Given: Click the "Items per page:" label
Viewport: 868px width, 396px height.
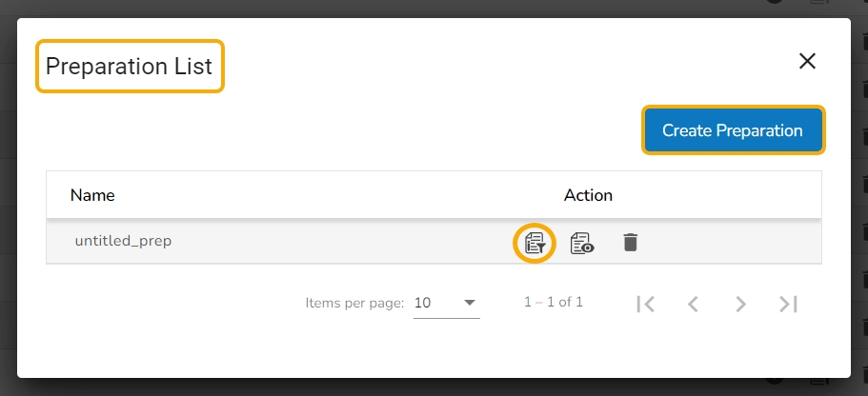Looking at the screenshot, I should coord(354,303).
